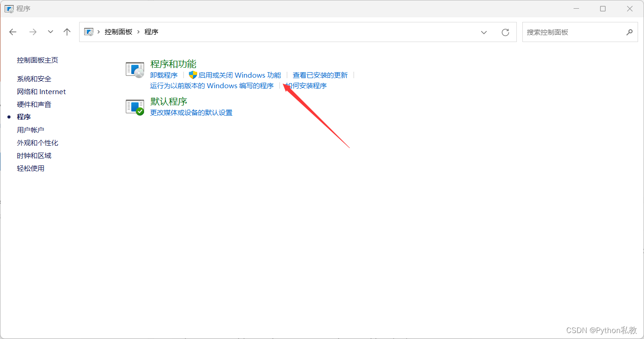Open 用户帐户 category
644x339 pixels.
[x=31, y=130]
